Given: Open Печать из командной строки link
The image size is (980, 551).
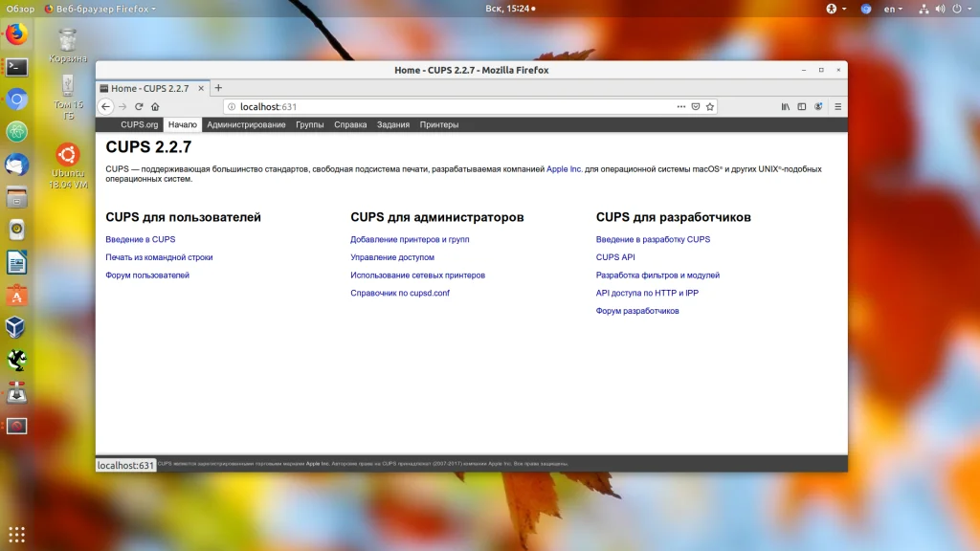Looking at the screenshot, I should click(x=159, y=257).
